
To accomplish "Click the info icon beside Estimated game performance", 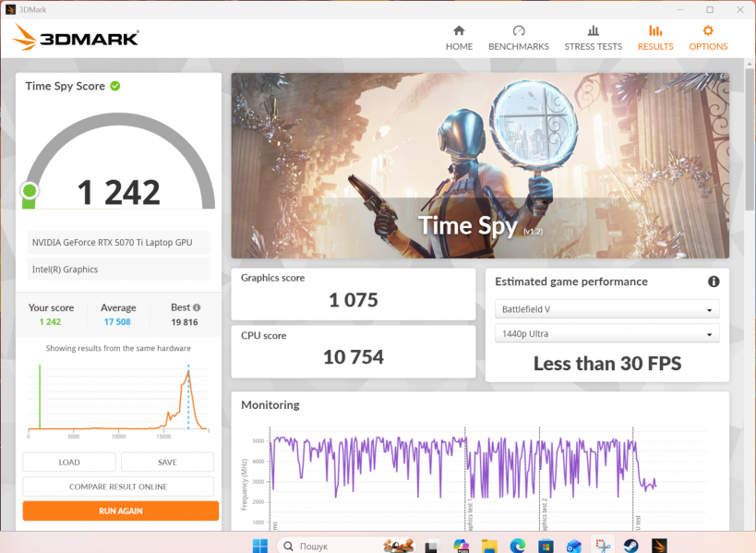I will pyautogui.click(x=713, y=282).
